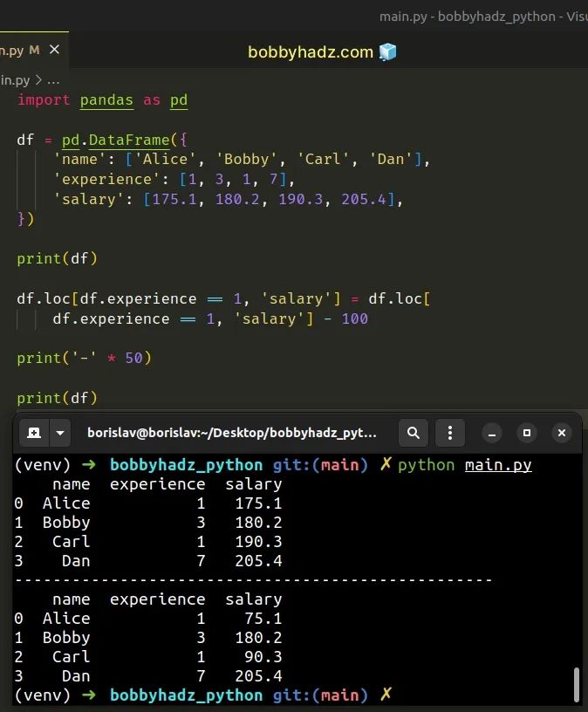Image resolution: width=588 pixels, height=712 pixels.
Task: Click 'pandas' in the import line
Action: coord(106,99)
